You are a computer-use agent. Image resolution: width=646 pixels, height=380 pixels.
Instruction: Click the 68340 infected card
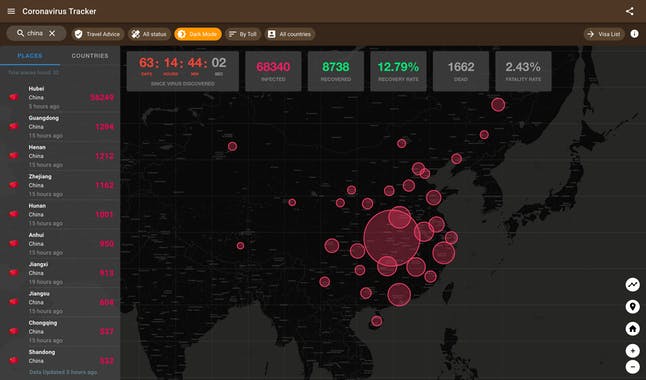tap(273, 71)
